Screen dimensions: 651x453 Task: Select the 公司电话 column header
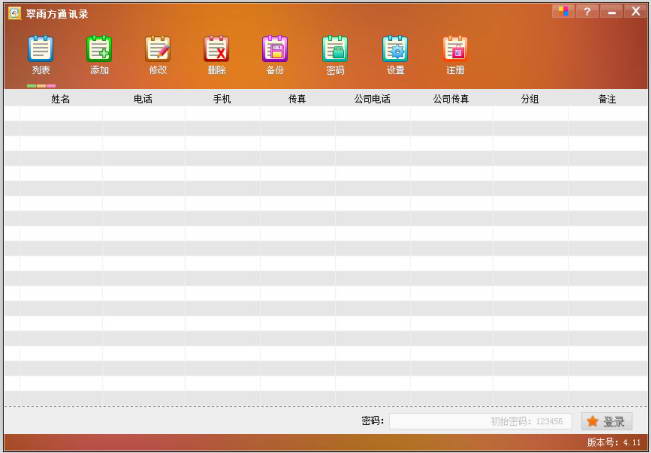pyautogui.click(x=372, y=99)
